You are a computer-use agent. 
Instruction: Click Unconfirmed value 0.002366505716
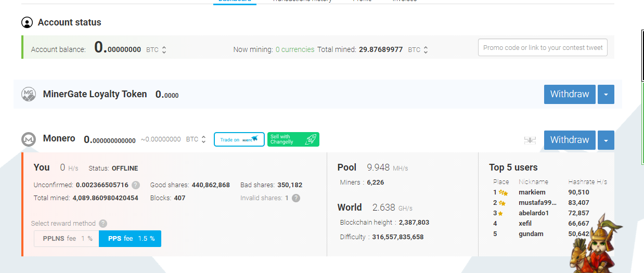coord(102,185)
